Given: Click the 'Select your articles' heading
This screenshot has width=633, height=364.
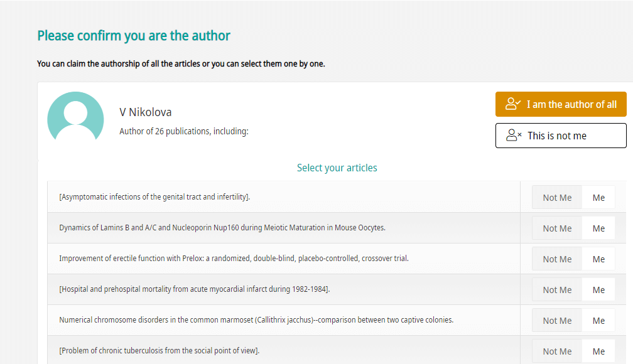Looking at the screenshot, I should coord(337,168).
